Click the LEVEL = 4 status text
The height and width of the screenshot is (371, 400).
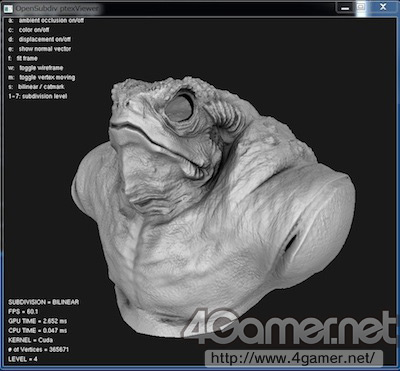pyautogui.click(x=23, y=359)
